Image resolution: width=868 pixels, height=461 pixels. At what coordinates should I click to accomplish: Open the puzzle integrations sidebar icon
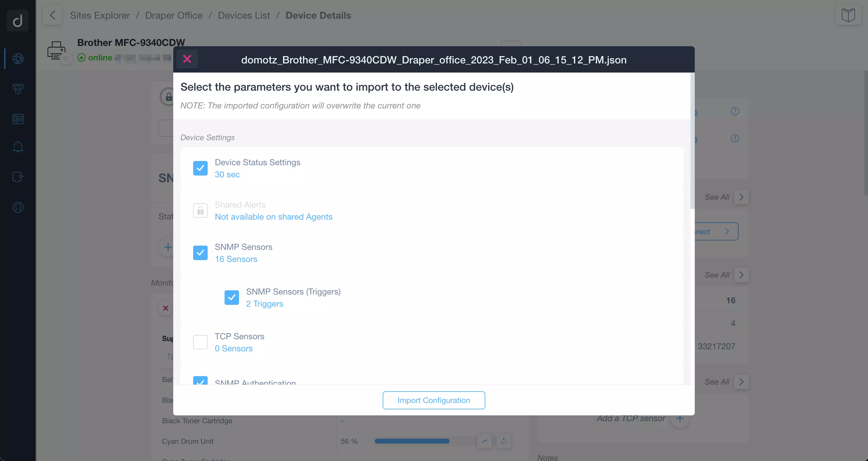coord(18,177)
